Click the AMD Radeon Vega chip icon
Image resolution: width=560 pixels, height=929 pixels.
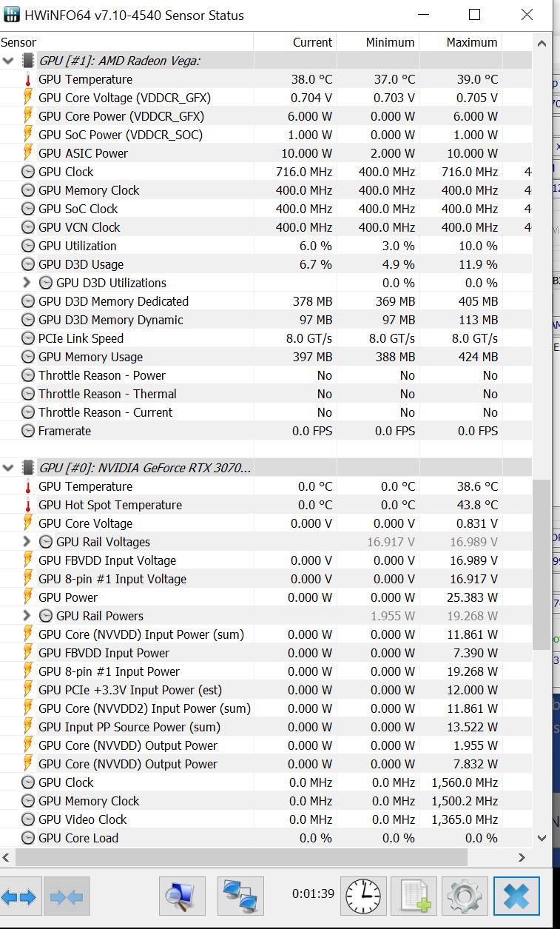(x=28, y=61)
